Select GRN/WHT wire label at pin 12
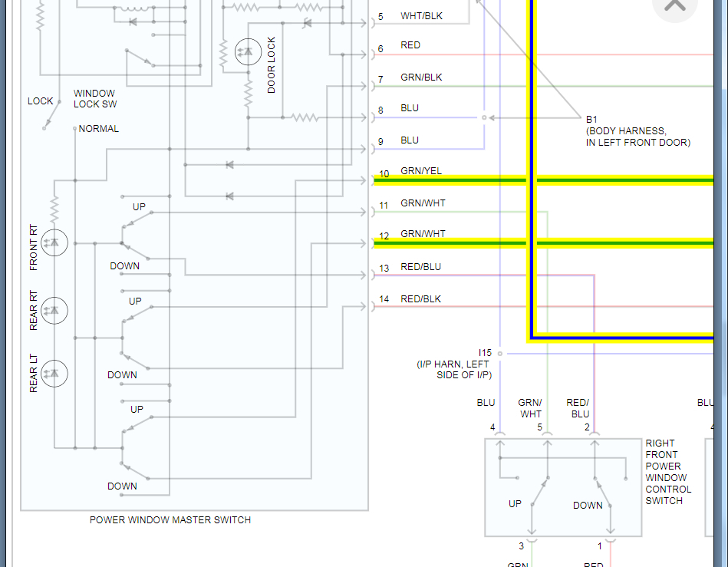 pyautogui.click(x=423, y=233)
